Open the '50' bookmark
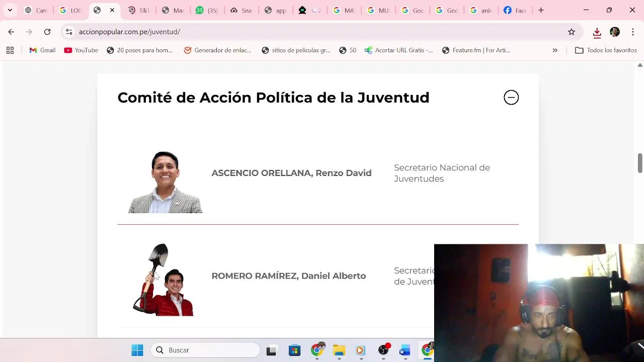This screenshot has width=644, height=362. 348,50
